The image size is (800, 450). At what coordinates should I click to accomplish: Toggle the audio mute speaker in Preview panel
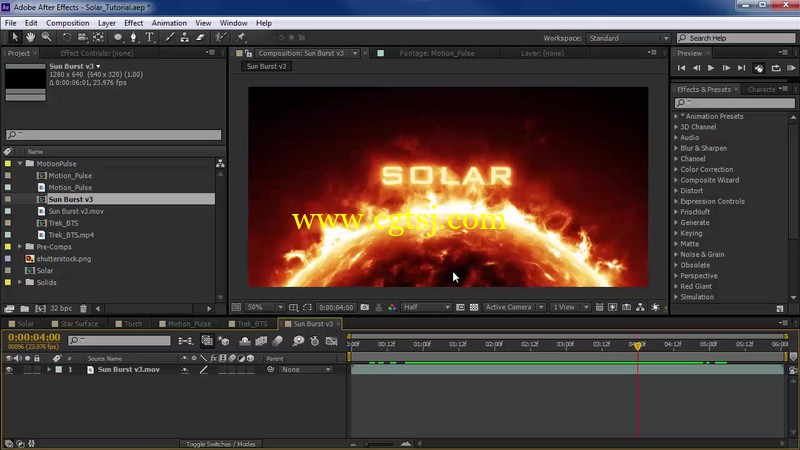click(x=759, y=68)
